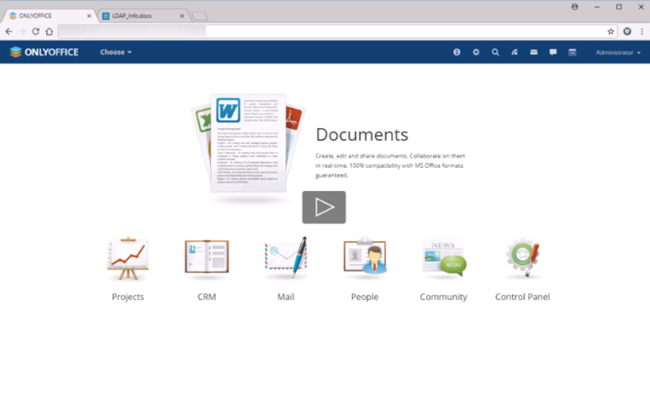Open the browser three-dot menu
This screenshot has height=407, width=650.
point(642,31)
